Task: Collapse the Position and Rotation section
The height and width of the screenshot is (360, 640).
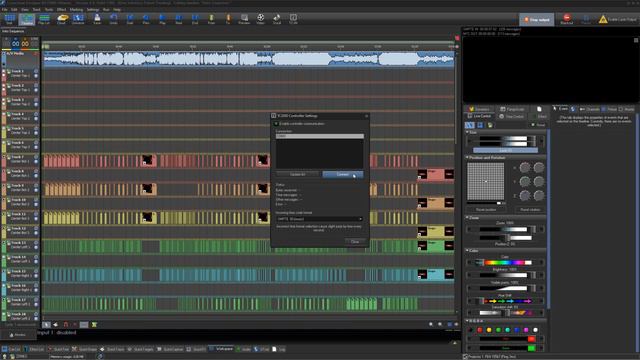Action: click(x=467, y=157)
